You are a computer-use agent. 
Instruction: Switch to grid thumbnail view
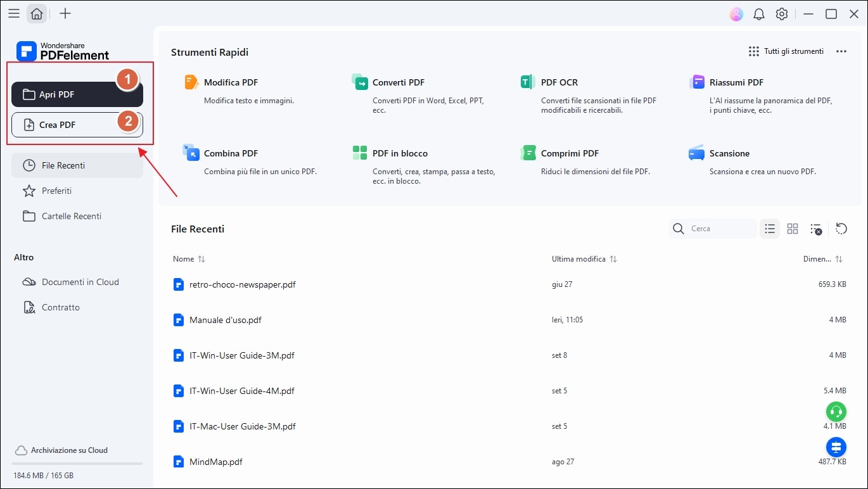793,229
